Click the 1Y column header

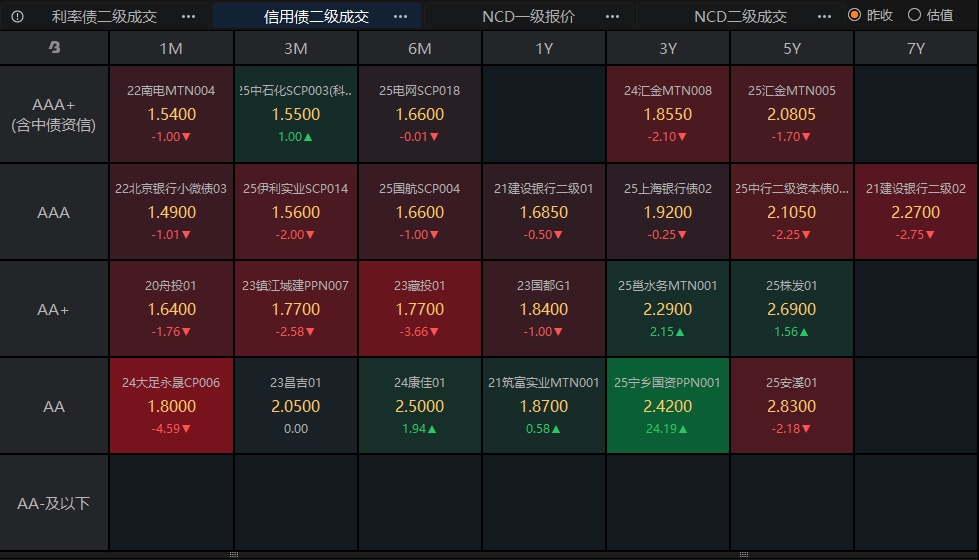point(544,48)
